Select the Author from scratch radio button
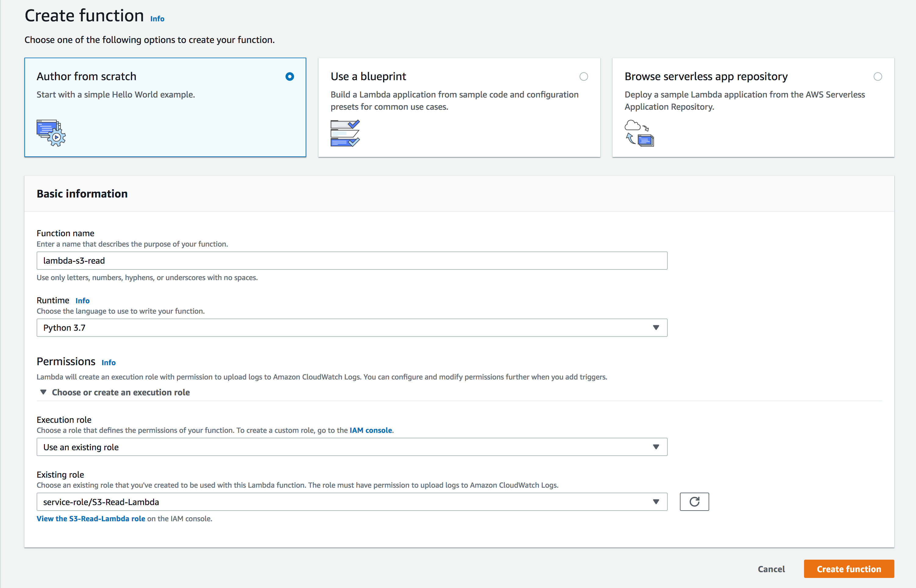 click(289, 77)
